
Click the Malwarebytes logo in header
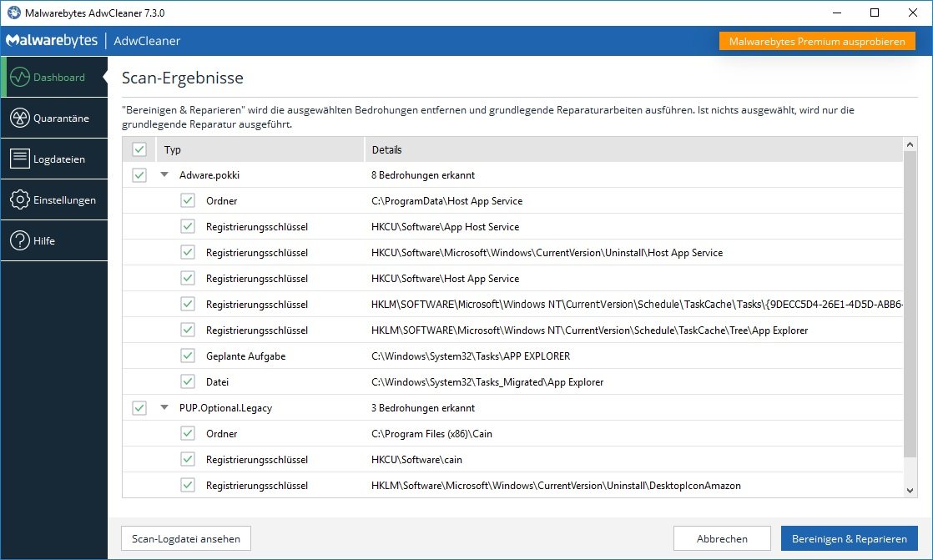pos(52,41)
